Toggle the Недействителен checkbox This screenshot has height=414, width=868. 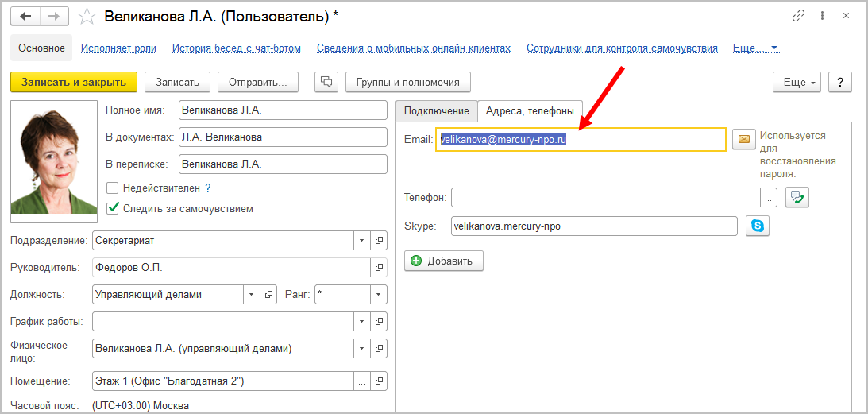[113, 188]
